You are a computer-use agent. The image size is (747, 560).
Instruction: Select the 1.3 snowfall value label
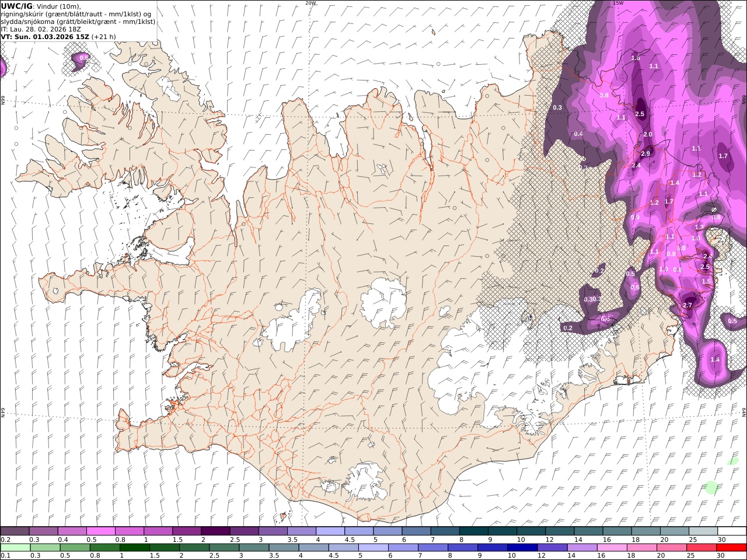click(x=699, y=227)
